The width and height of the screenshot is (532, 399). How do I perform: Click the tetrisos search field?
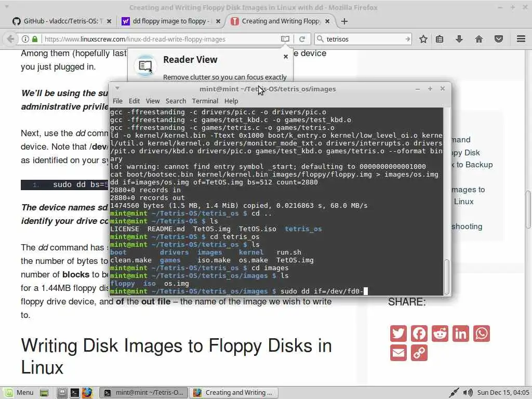click(x=364, y=39)
